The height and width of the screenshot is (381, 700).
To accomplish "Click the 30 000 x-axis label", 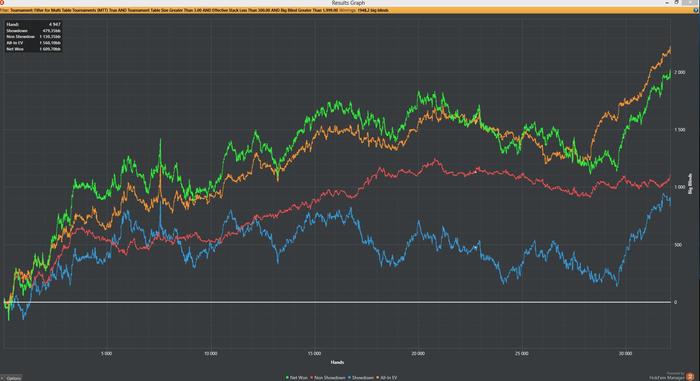I will pyautogui.click(x=625, y=353).
